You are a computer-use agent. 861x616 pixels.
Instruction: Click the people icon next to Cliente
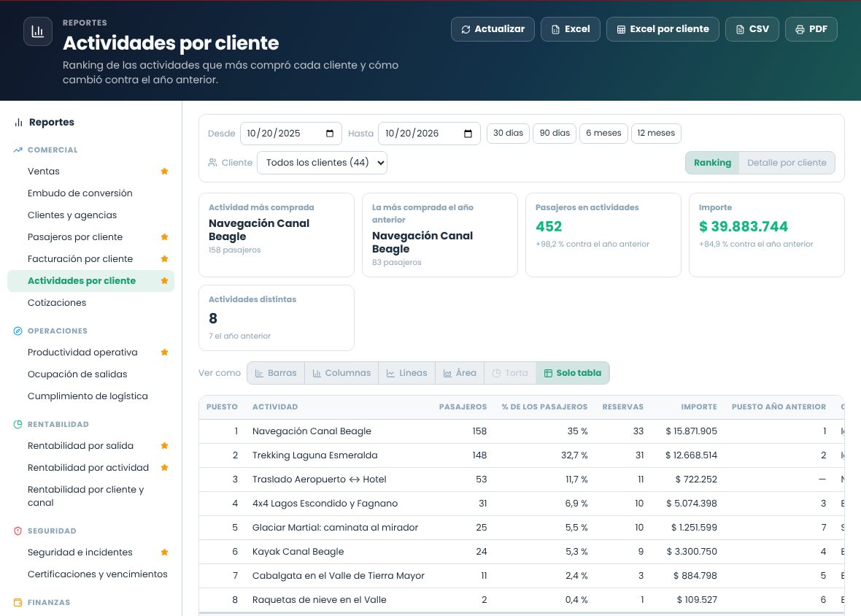point(212,163)
